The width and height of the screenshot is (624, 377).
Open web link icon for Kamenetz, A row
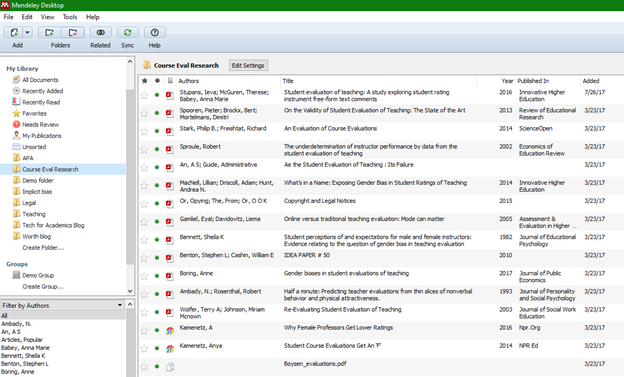170,330
